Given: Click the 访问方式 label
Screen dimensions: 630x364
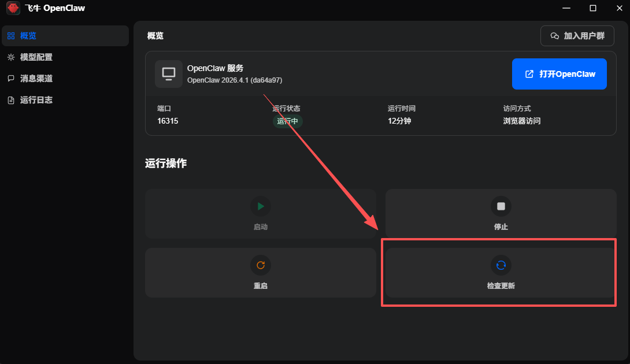Looking at the screenshot, I should 517,109.
